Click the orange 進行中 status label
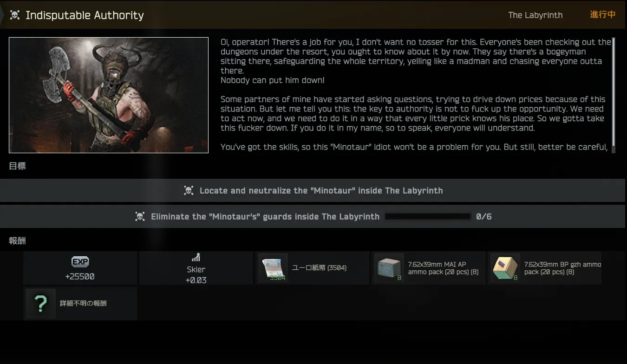The image size is (627, 364). [x=603, y=14]
